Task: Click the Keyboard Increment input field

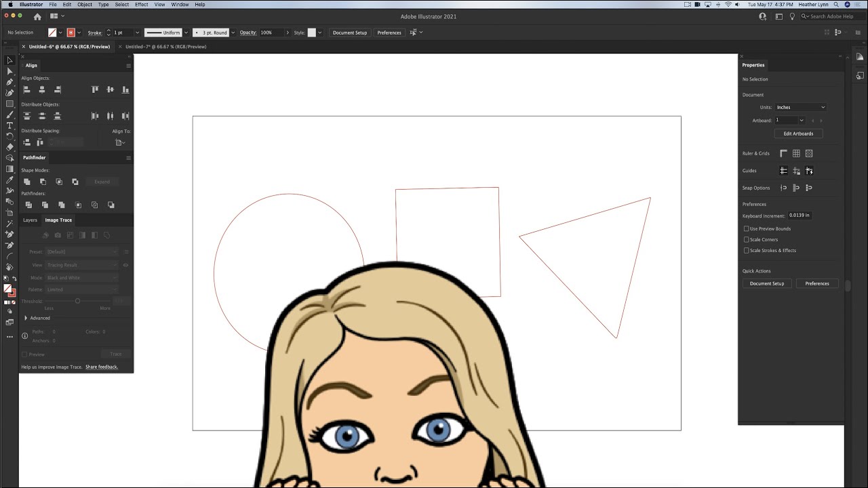Action: (800, 216)
